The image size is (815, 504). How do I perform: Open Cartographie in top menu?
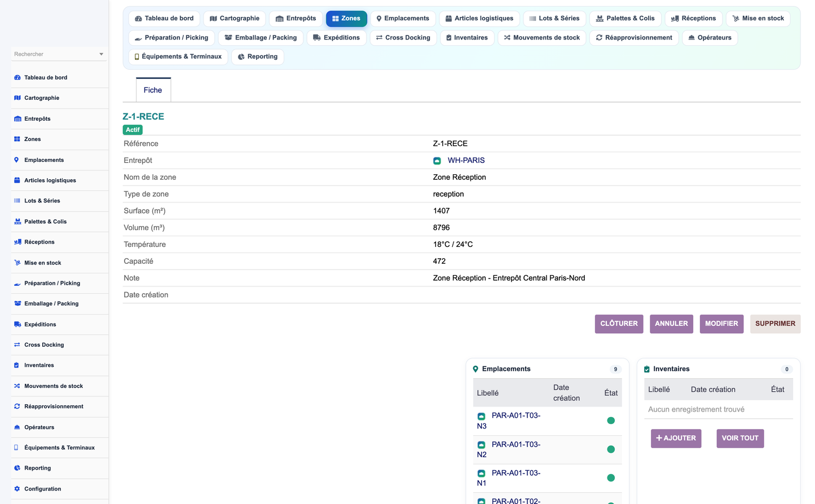point(235,19)
